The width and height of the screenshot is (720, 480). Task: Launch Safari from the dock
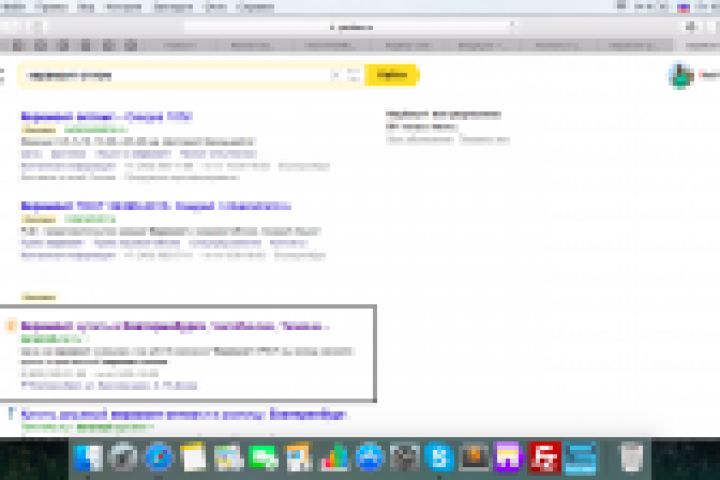click(158, 457)
